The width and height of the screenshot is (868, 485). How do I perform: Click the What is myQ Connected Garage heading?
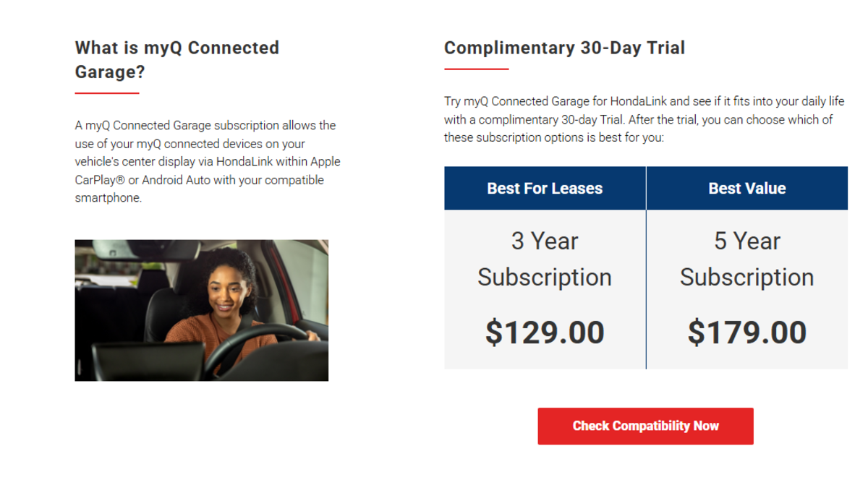click(176, 60)
